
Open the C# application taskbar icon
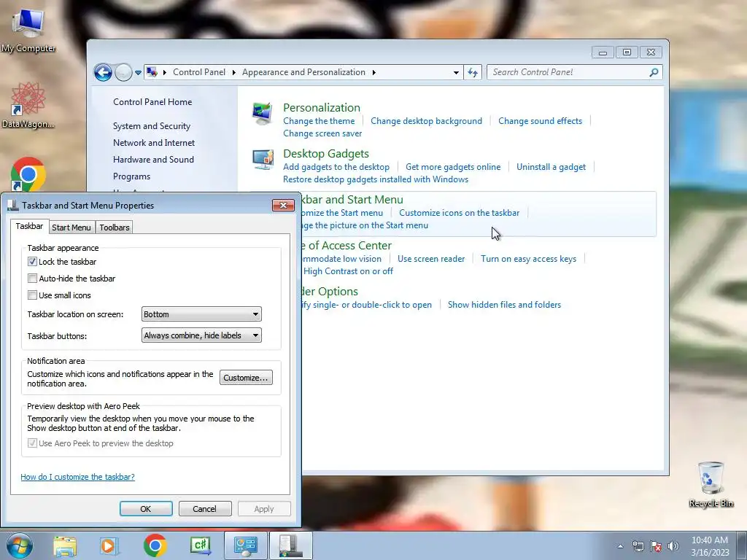coord(201,545)
